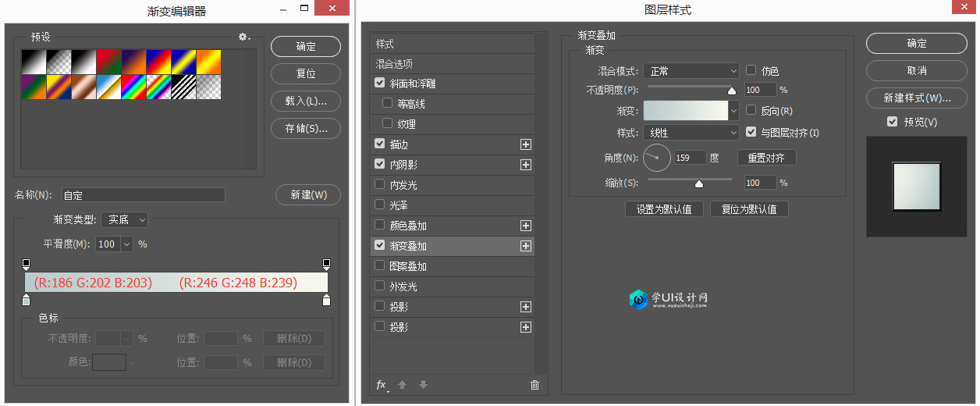Add another 颜色叠加 effect with plus icon
Viewport: 980px width, 406px height.
(525, 226)
